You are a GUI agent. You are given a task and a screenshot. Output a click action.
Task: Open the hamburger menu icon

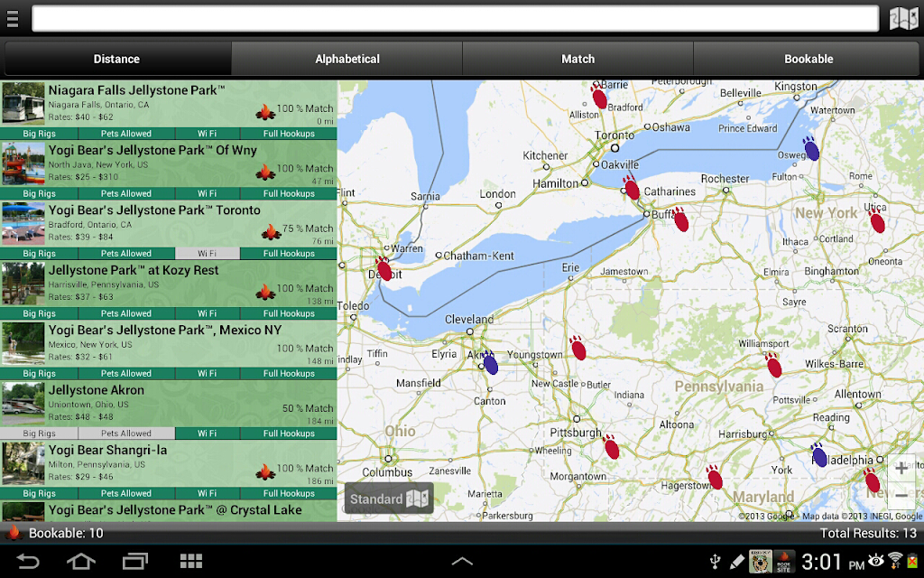13,19
